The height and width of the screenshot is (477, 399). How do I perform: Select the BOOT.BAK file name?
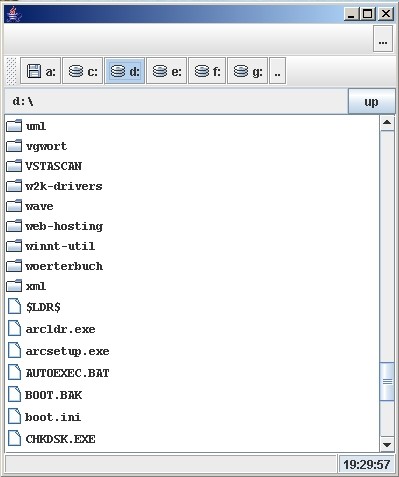53,395
